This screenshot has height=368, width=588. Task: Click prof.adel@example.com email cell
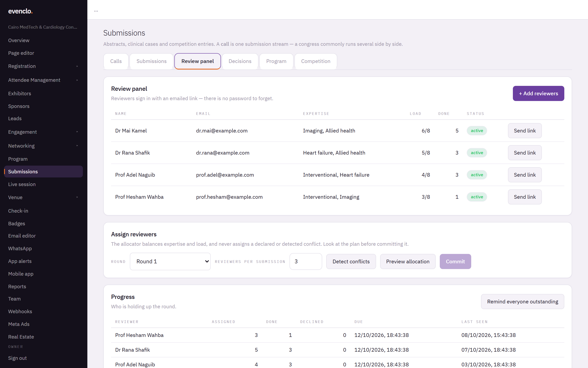click(225, 175)
